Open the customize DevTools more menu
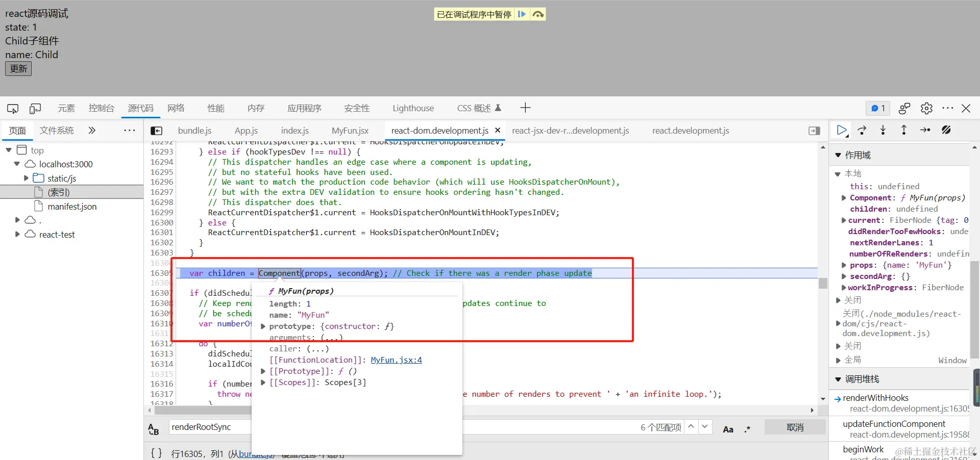Image resolution: width=980 pixels, height=460 pixels. (948, 108)
